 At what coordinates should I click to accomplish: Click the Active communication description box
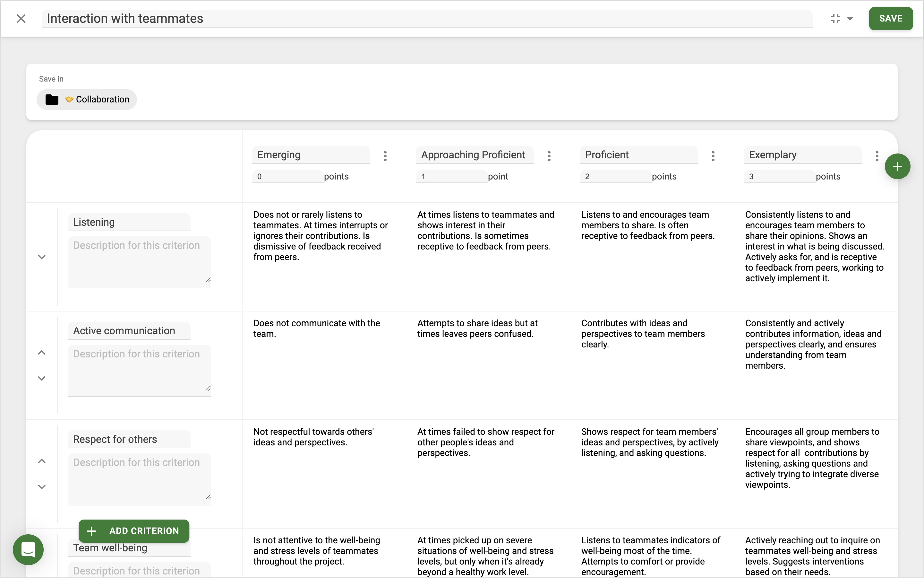coord(139,371)
